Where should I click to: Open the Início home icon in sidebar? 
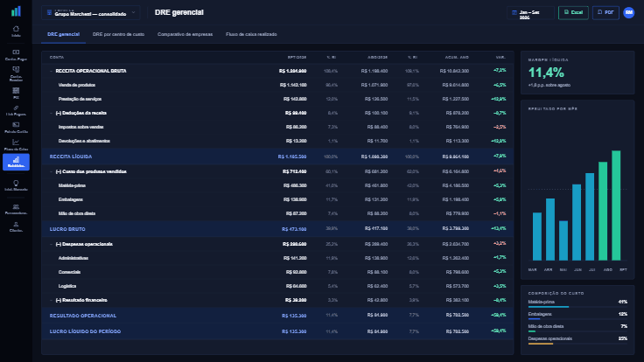pos(16,31)
